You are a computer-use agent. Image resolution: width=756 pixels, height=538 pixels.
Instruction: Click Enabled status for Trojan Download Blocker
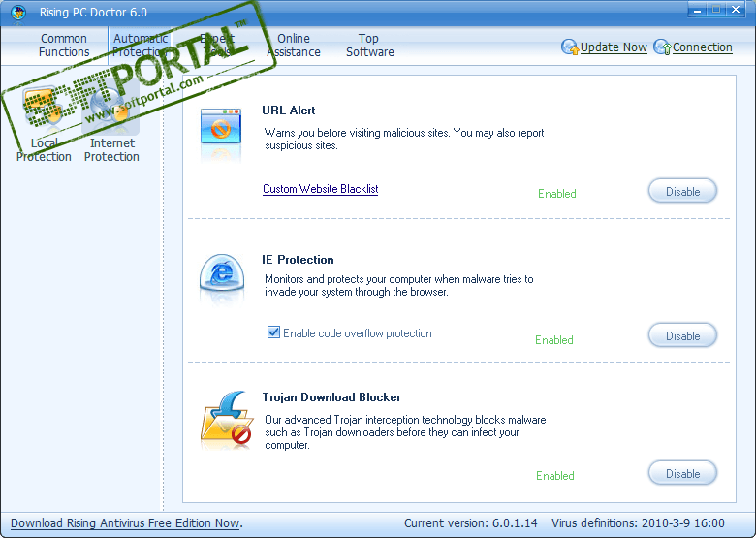555,476
